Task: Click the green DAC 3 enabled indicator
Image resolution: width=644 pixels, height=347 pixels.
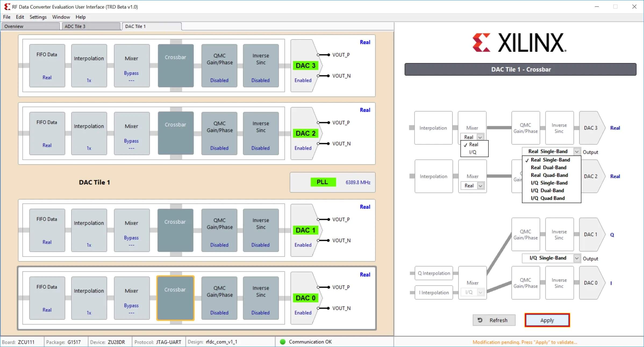Action: (x=305, y=66)
